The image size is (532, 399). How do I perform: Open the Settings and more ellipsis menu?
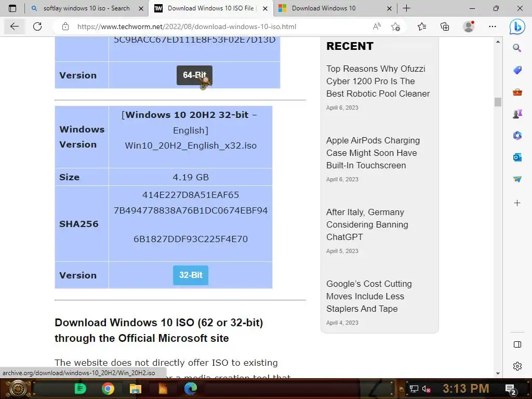coord(493,26)
